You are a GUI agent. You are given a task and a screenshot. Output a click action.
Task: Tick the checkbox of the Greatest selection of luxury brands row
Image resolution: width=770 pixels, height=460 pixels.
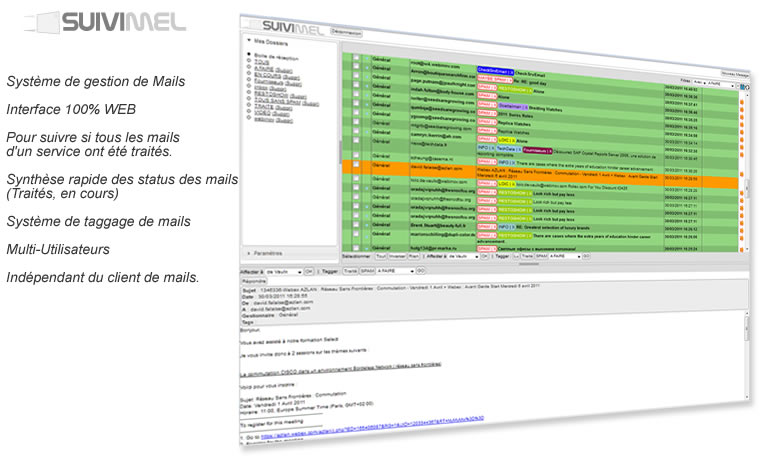[356, 224]
